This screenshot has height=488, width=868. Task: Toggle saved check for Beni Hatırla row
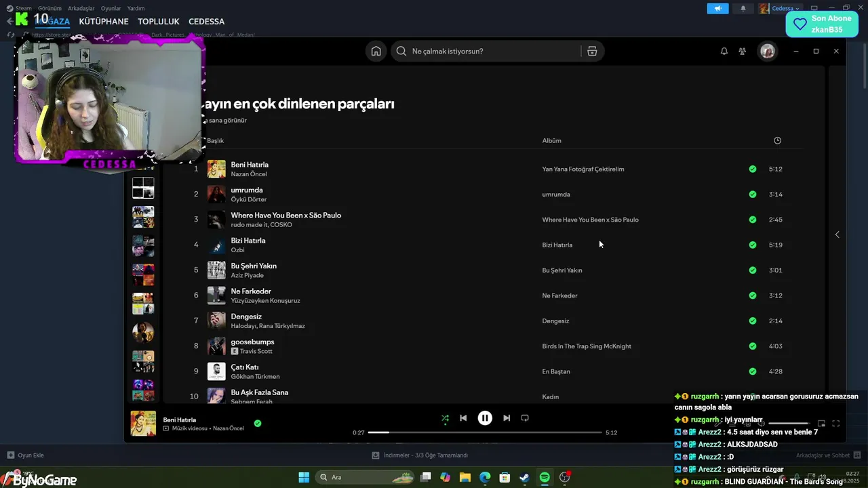753,169
